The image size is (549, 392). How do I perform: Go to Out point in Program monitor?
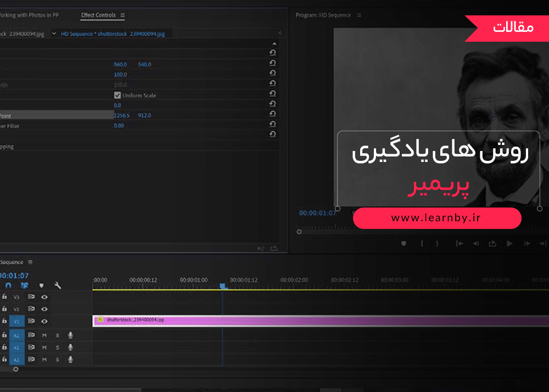pyautogui.click(x=543, y=244)
